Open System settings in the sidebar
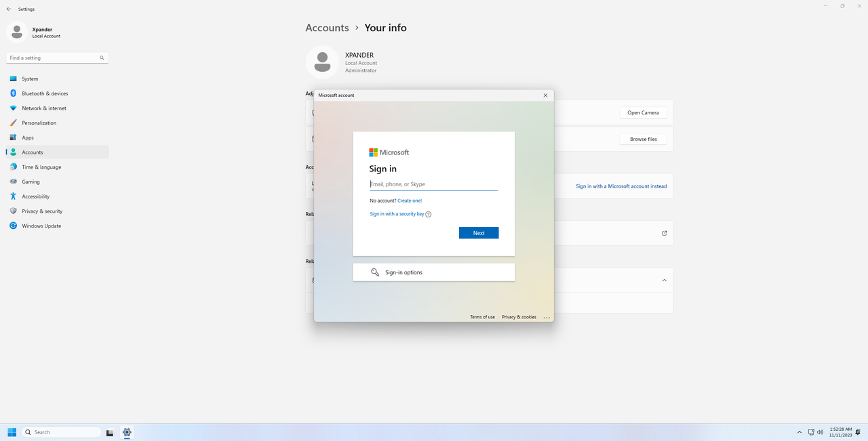The width and height of the screenshot is (868, 441). pyautogui.click(x=57, y=79)
